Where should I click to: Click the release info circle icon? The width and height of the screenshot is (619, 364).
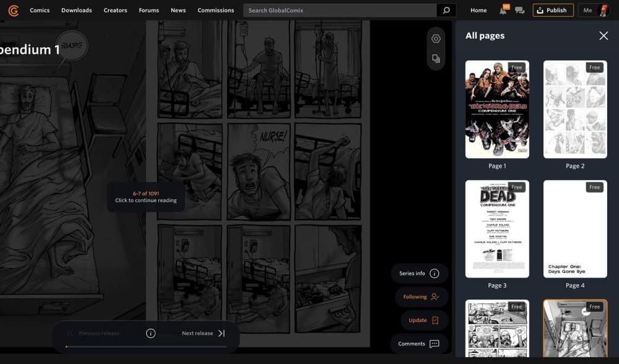coord(150,333)
